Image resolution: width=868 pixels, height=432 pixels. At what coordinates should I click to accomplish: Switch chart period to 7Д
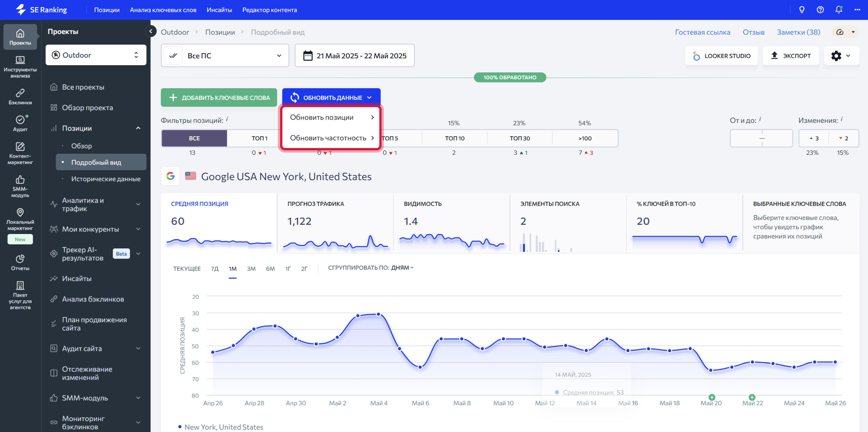click(215, 268)
